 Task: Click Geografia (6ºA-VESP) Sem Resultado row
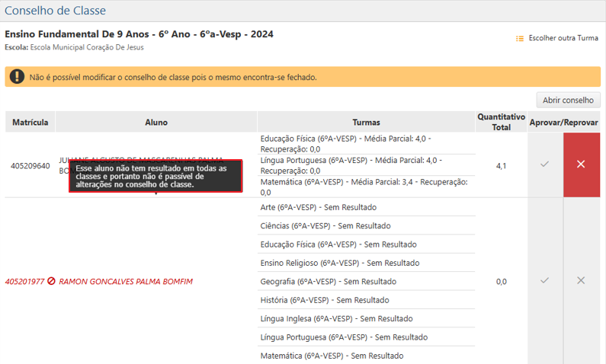(x=366, y=282)
